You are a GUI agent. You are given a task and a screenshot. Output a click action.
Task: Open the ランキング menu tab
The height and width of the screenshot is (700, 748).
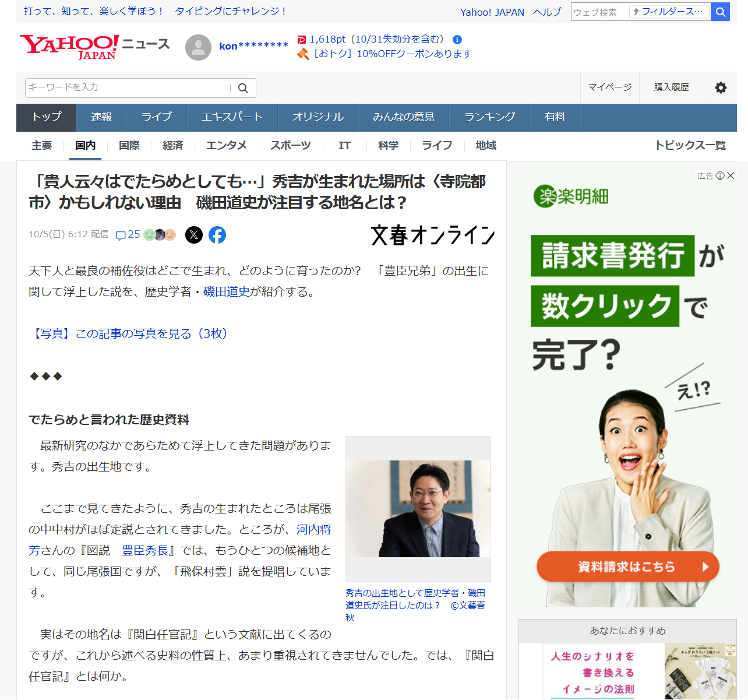pyautogui.click(x=489, y=117)
